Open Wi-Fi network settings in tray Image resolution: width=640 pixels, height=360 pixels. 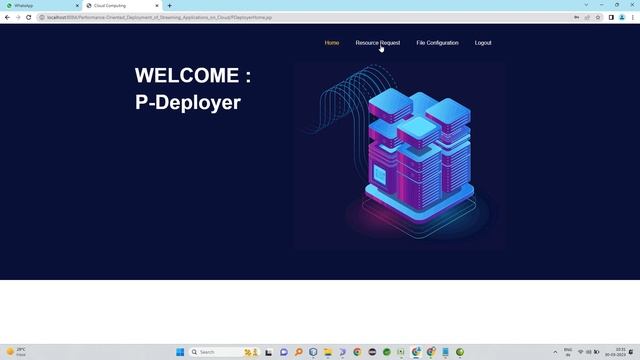(x=580, y=352)
